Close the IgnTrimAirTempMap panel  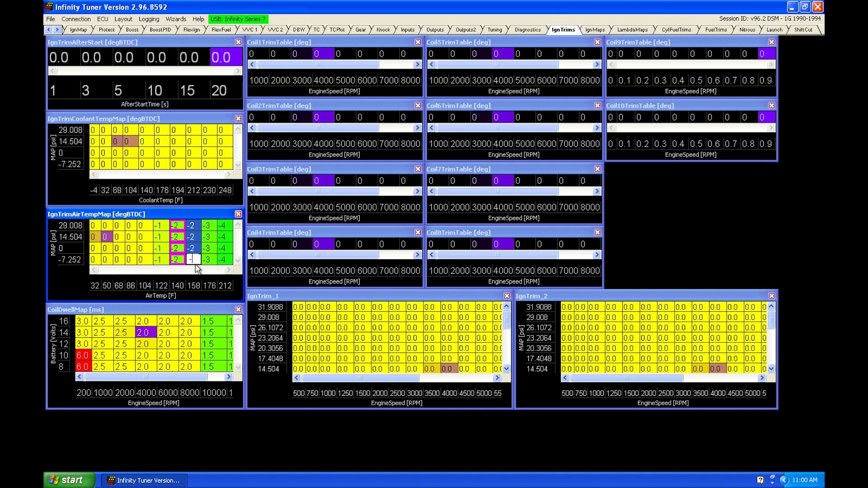(x=238, y=214)
